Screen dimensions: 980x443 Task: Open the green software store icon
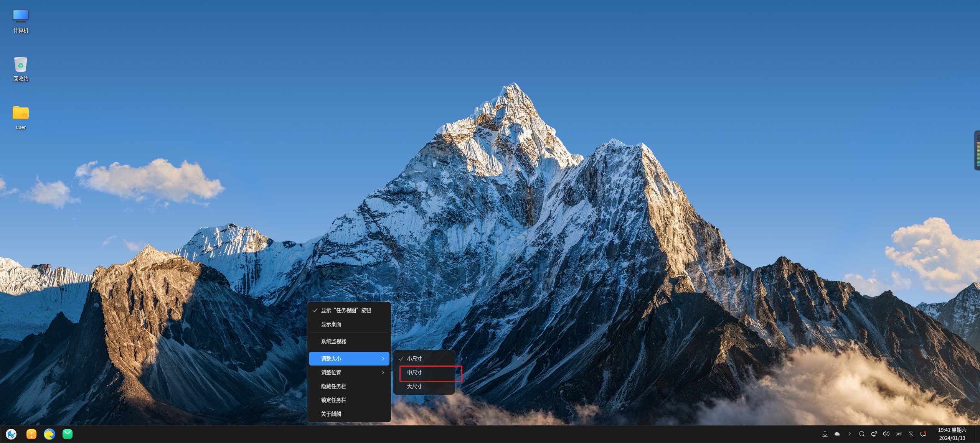[68, 434]
